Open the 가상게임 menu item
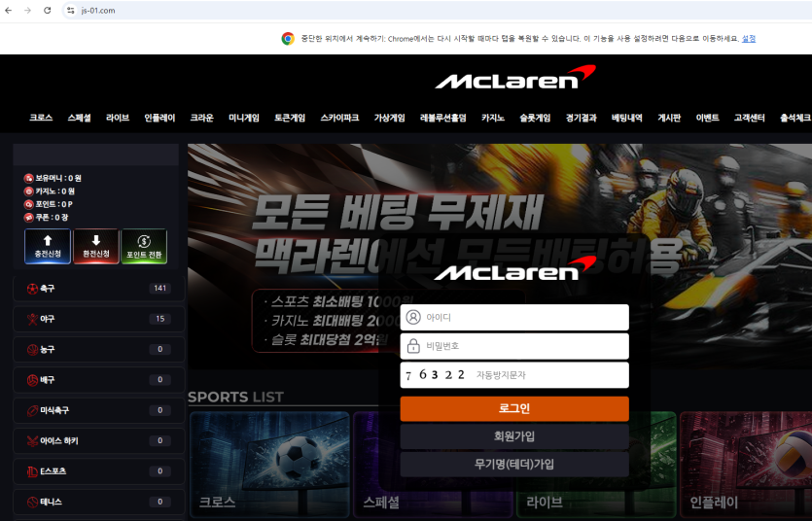Image resolution: width=812 pixels, height=521 pixels. (x=389, y=118)
